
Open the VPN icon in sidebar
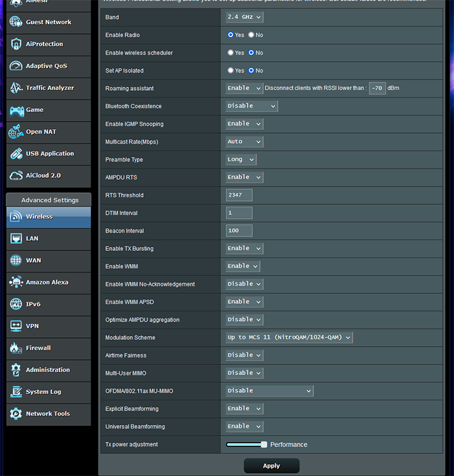[16, 326]
